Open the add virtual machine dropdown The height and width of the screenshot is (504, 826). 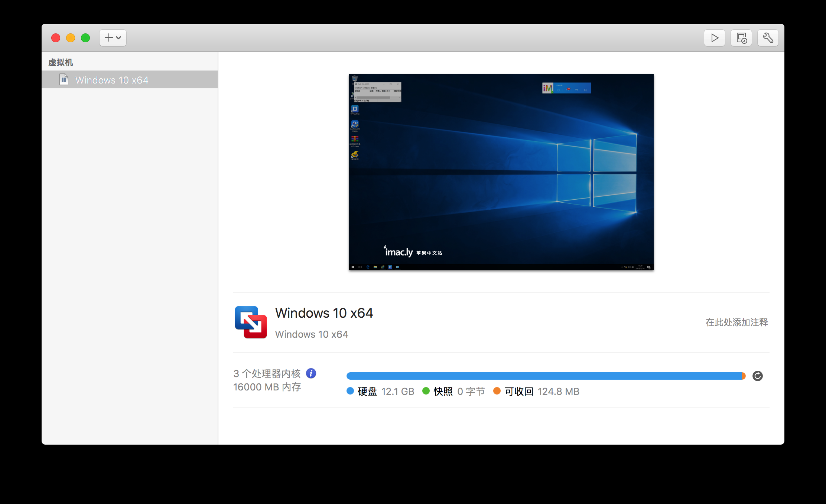113,38
